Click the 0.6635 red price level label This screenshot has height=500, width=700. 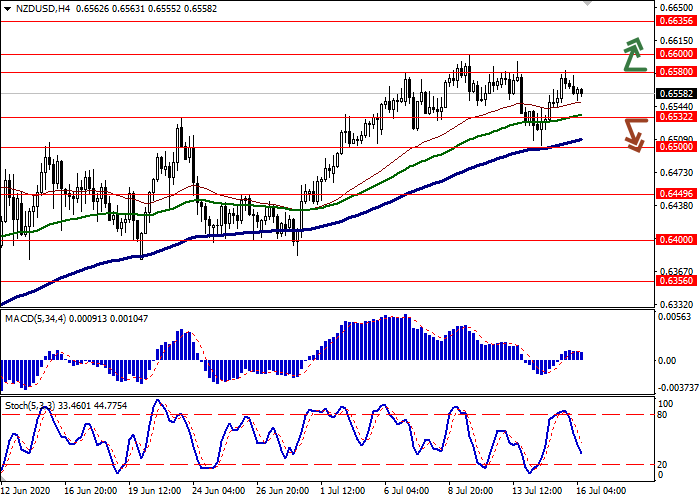point(676,20)
